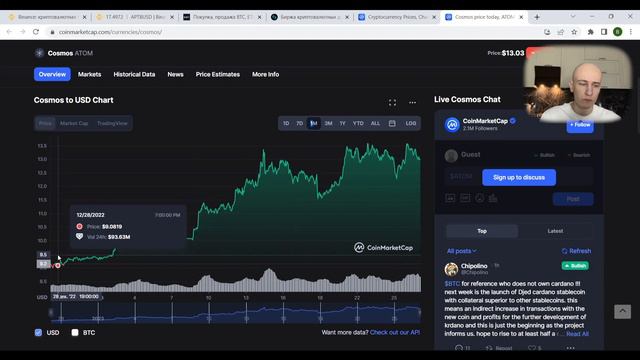Like Chipolino's post with the heart
This screenshot has height=360, width=640.
[x=535, y=348]
